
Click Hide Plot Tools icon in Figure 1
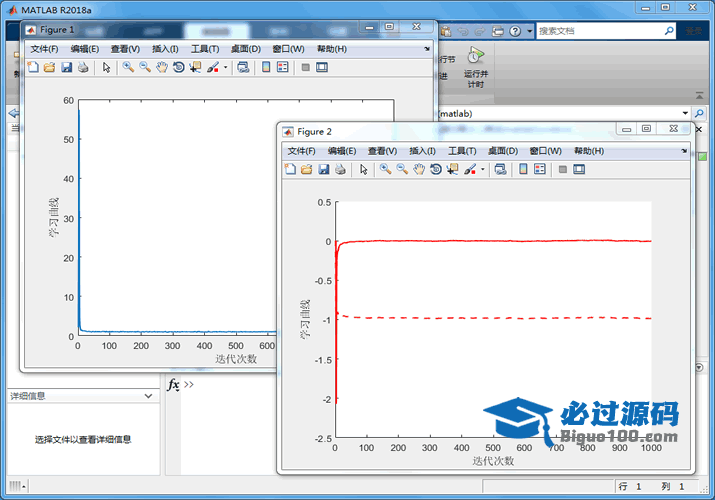pyautogui.click(x=306, y=67)
